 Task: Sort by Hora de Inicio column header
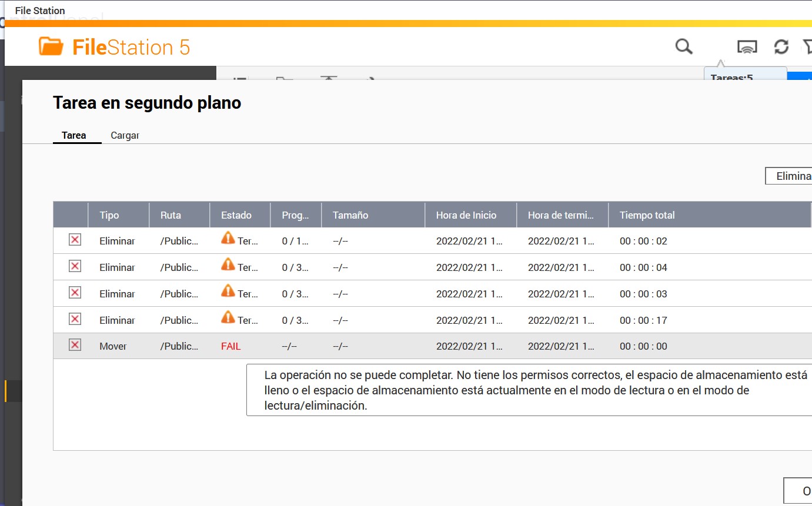point(466,215)
